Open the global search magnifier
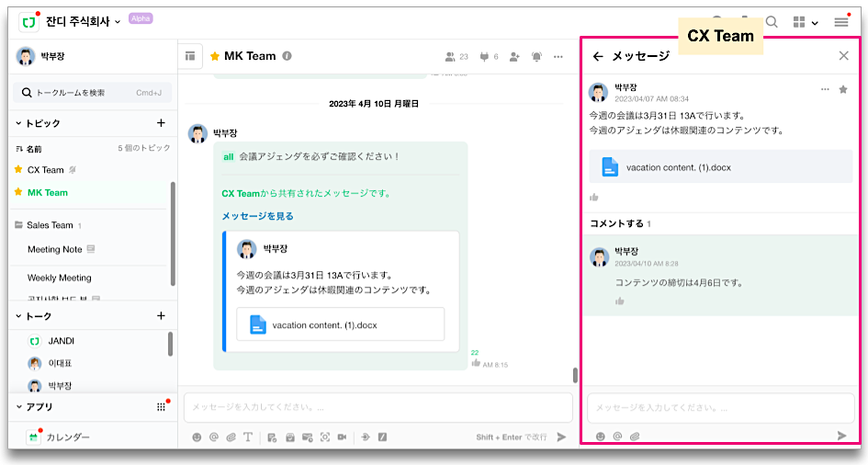The height and width of the screenshot is (465, 868). coord(772,22)
